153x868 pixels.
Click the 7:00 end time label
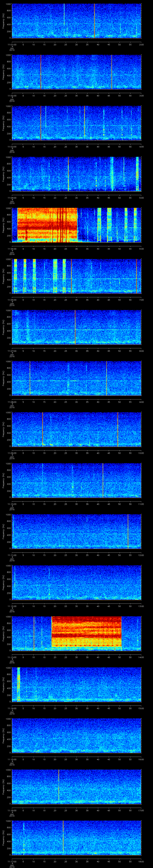point(141,300)
